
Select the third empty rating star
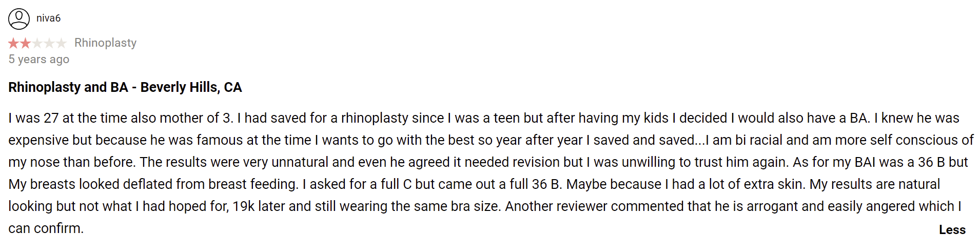(x=37, y=43)
